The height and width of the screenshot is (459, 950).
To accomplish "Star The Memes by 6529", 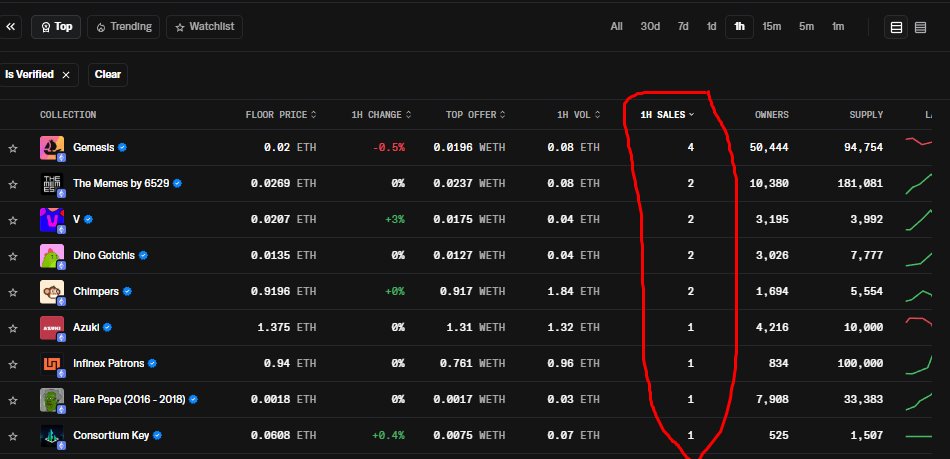I will click(13, 183).
